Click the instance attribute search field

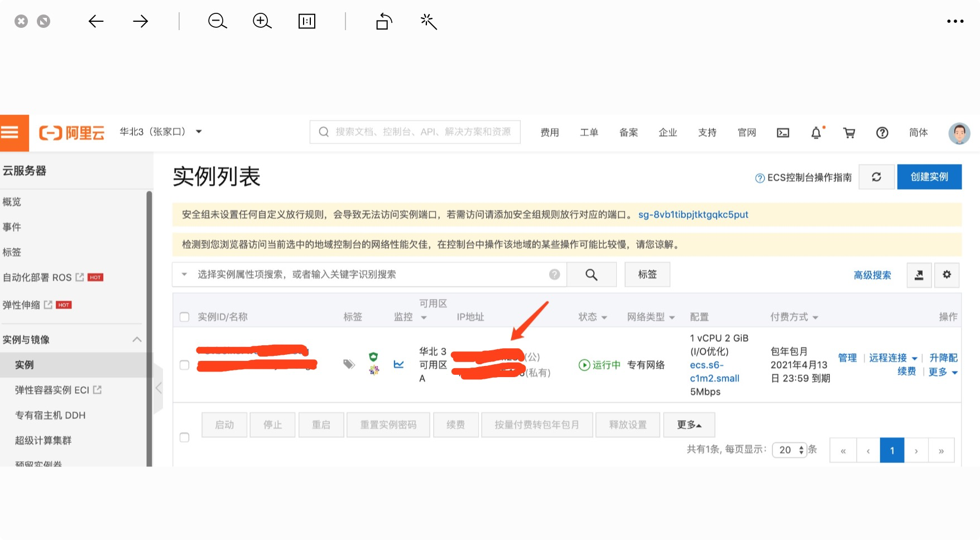(369, 274)
